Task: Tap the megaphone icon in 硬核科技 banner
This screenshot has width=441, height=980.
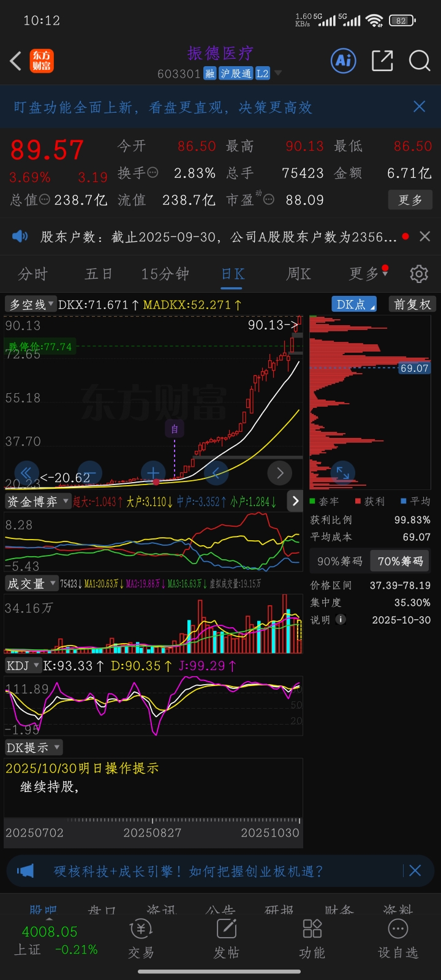Action: point(25,870)
